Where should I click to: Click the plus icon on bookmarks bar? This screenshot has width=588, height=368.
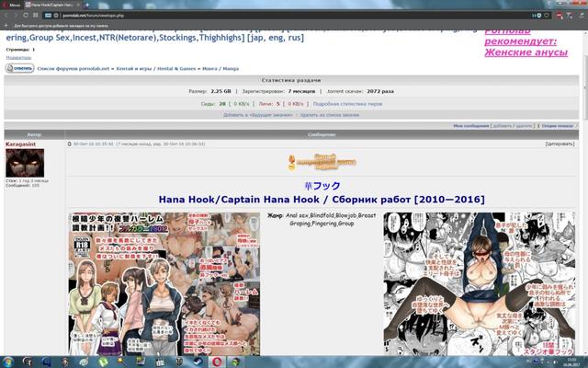click(x=6, y=26)
